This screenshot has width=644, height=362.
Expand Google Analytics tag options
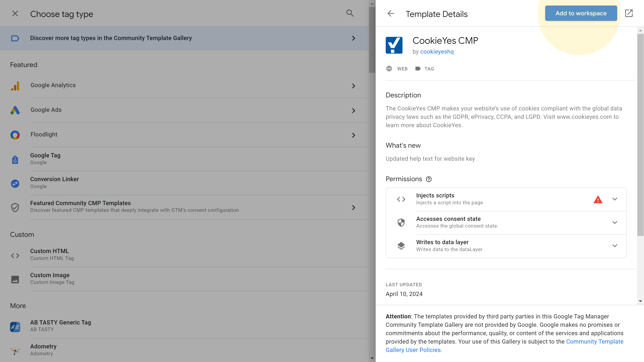coord(353,86)
